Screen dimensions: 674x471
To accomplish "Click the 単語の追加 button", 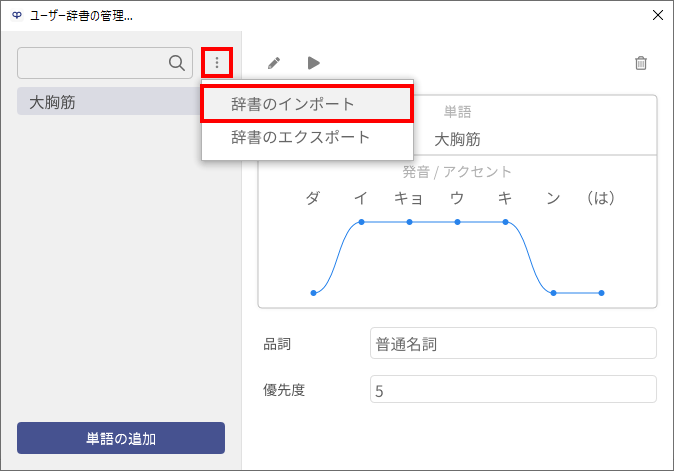I will [121, 438].
